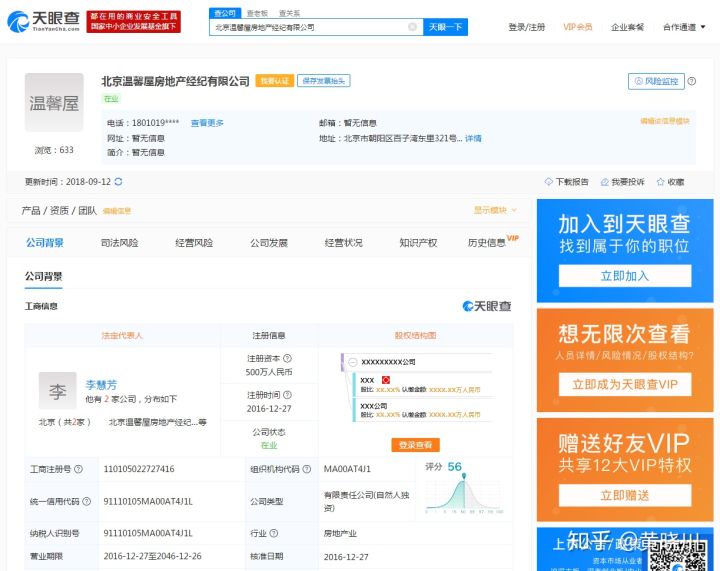Click the refresh icon beside update time 2018-09-12
The height and width of the screenshot is (571, 720).
pyautogui.click(x=118, y=182)
